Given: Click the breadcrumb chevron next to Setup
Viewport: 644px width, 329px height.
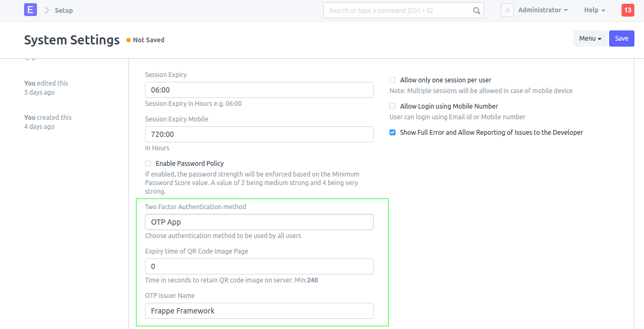Looking at the screenshot, I should [x=46, y=10].
